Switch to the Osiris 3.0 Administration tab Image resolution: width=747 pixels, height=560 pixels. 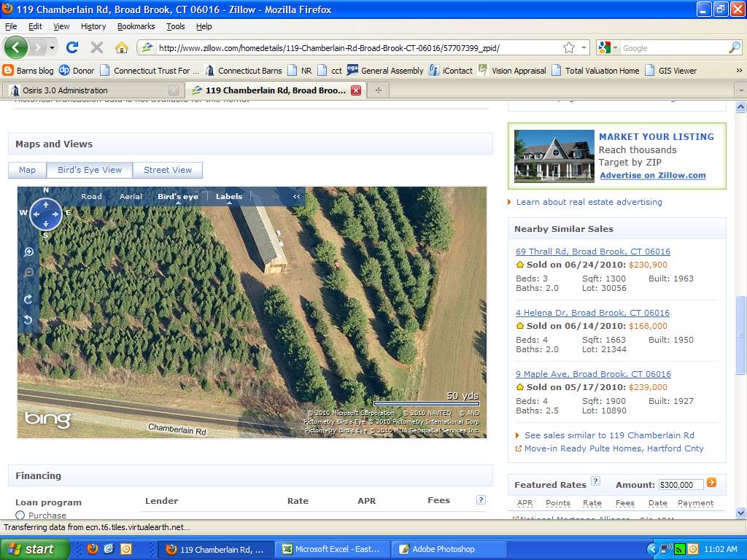point(93,90)
